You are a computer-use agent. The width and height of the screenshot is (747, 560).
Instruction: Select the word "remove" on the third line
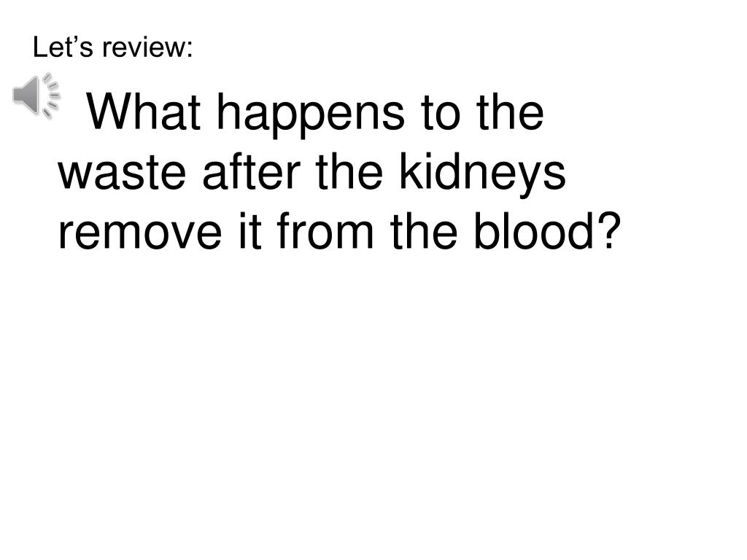pyautogui.click(x=140, y=233)
